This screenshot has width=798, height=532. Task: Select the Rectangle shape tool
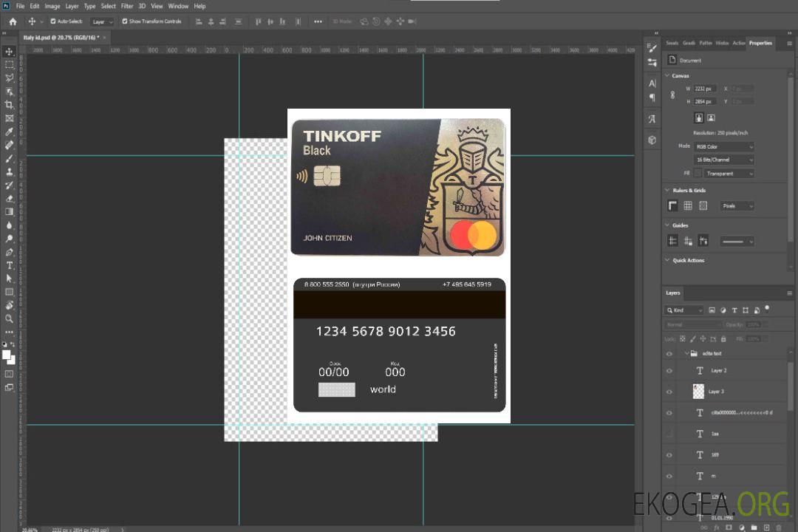9,292
